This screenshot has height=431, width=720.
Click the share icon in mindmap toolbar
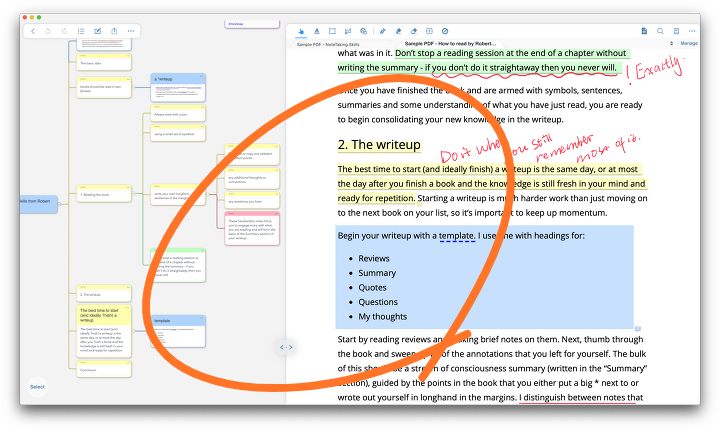114,31
